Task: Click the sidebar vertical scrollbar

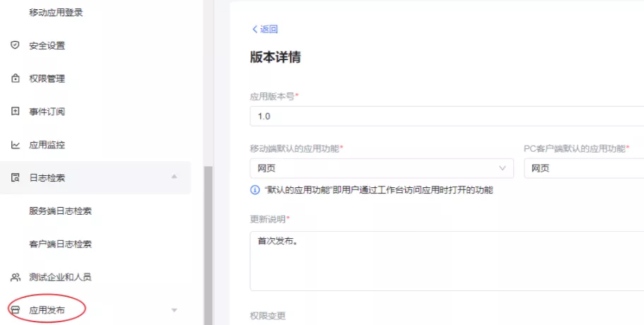Action: coord(209,245)
